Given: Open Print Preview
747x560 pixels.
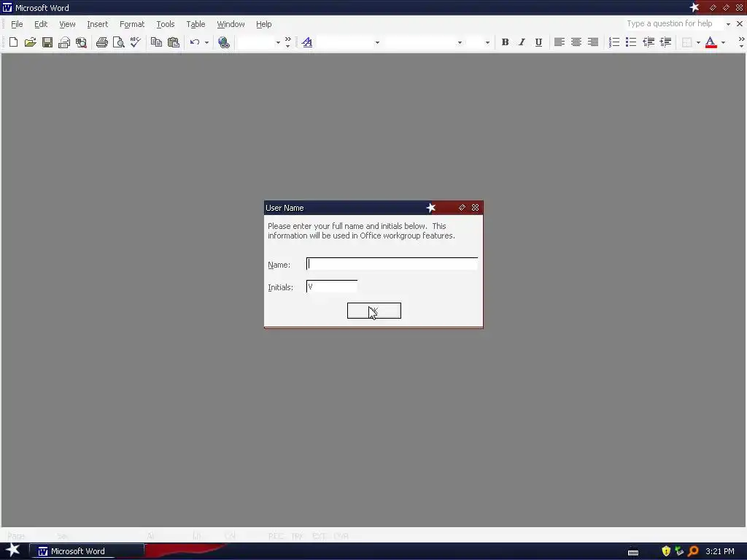Looking at the screenshot, I should 119,42.
